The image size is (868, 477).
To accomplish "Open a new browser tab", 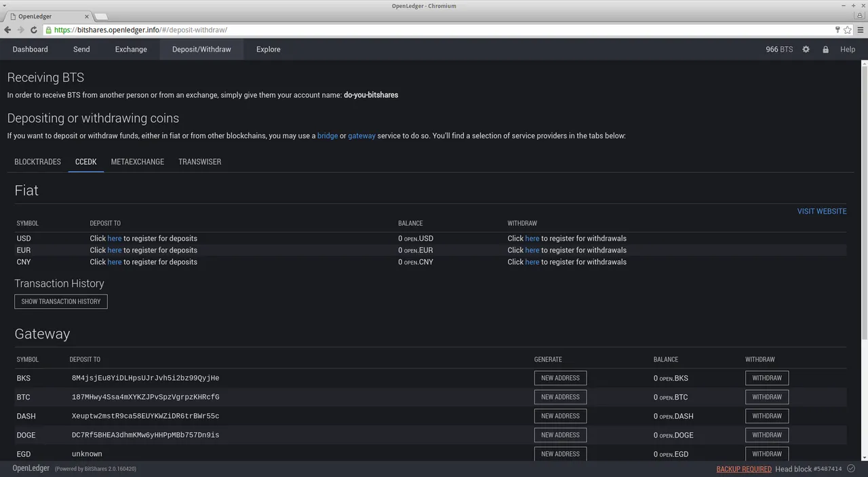I will [100, 16].
